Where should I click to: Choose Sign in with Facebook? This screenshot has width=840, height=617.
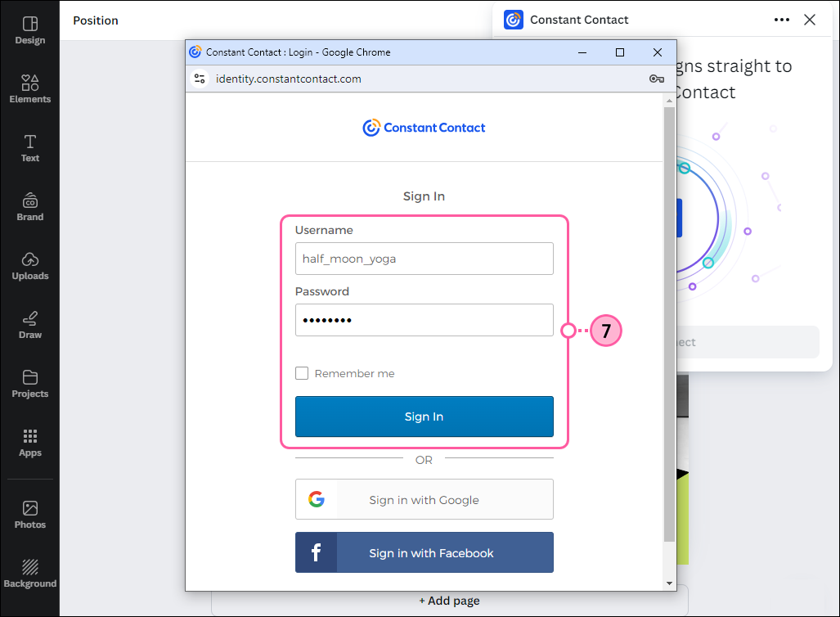point(424,552)
